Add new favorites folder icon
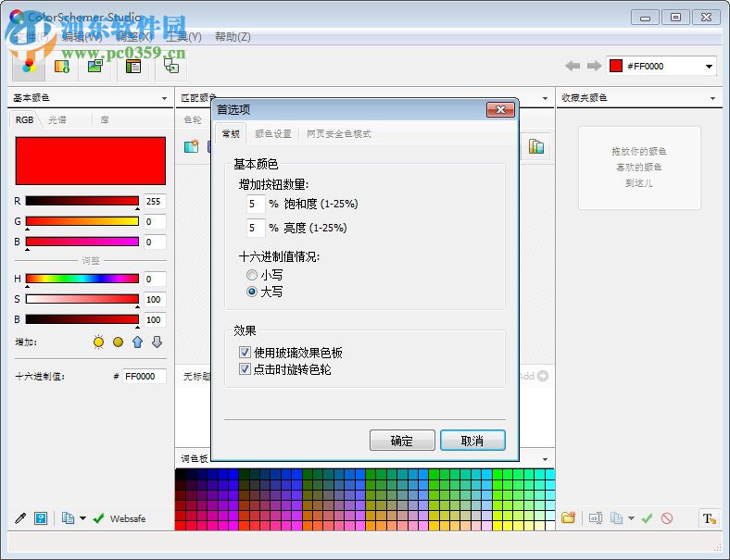 pos(569,517)
